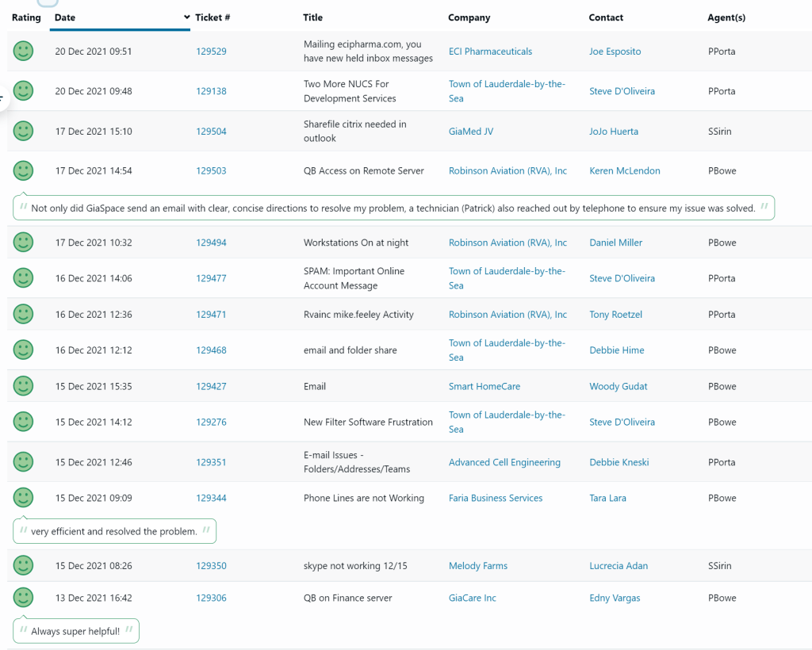Open the ECI Pharmaceuticals company link
812x650 pixels.
click(x=490, y=52)
